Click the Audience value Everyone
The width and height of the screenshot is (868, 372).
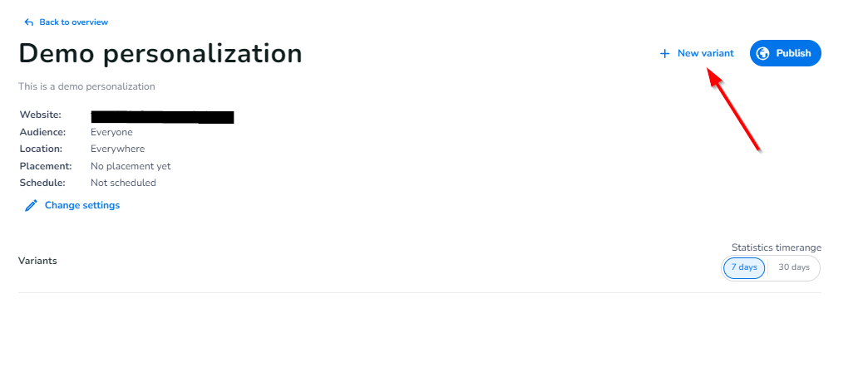(111, 132)
